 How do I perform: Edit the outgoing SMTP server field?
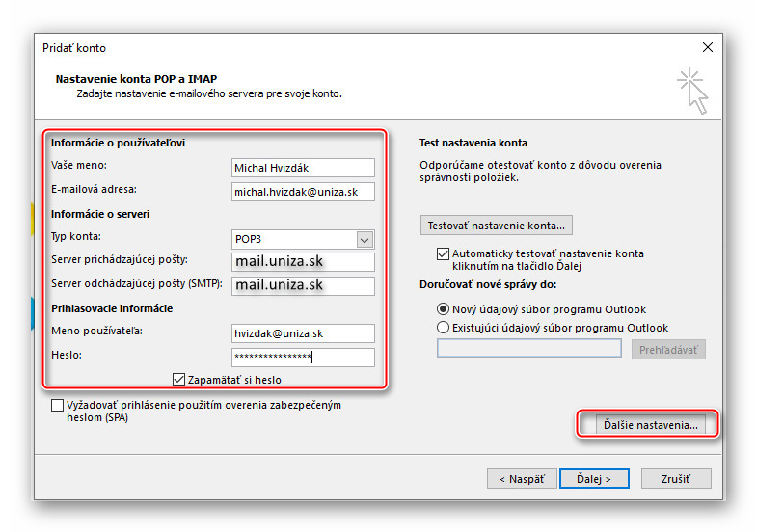(303, 285)
